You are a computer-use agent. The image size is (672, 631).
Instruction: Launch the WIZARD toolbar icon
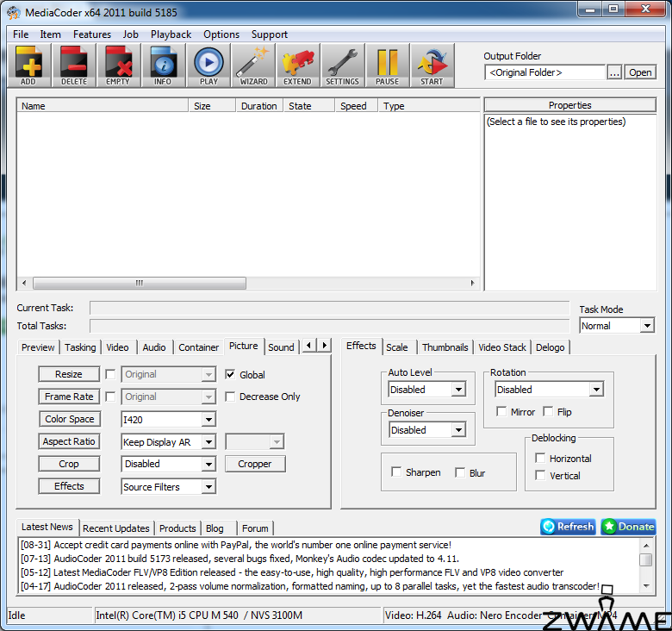[253, 66]
